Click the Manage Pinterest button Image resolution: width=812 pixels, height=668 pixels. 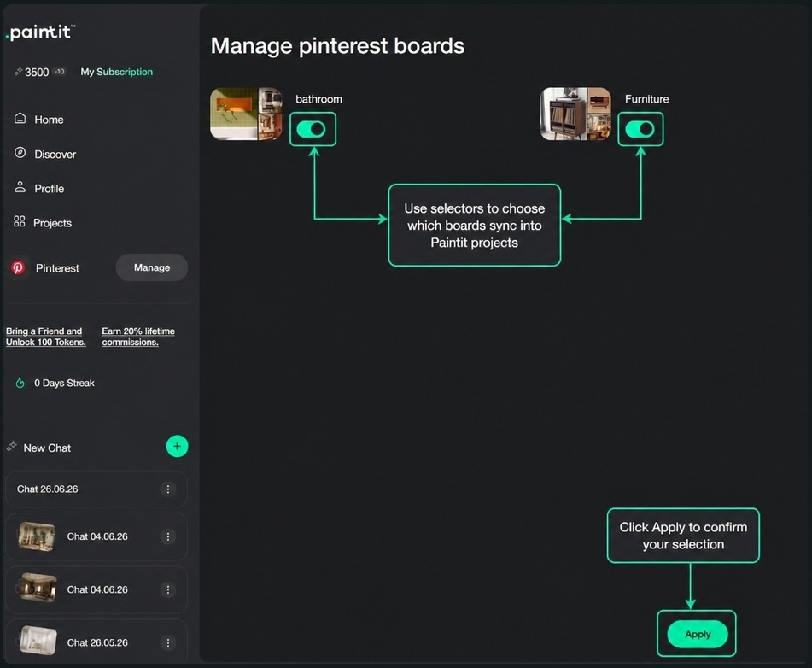click(x=152, y=267)
